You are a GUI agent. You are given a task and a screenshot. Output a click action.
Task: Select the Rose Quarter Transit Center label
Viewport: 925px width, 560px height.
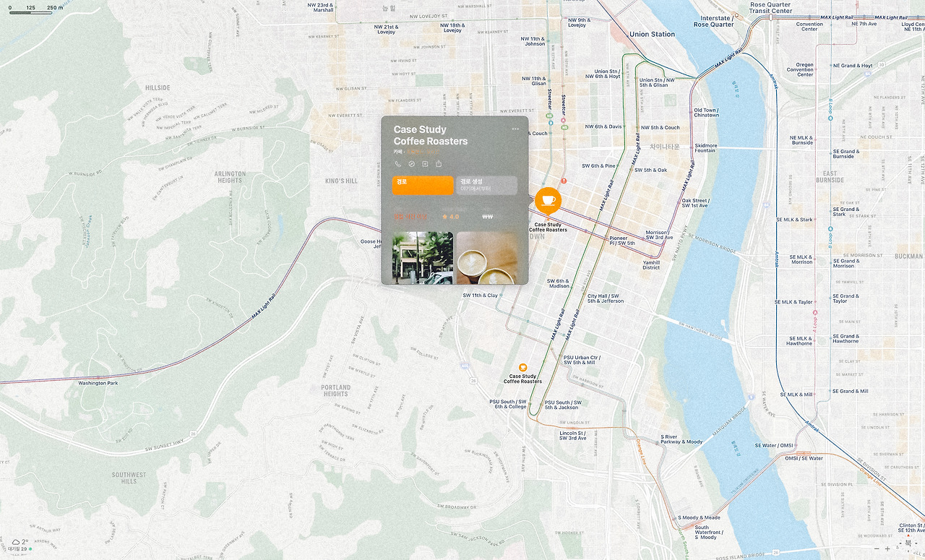771,8
